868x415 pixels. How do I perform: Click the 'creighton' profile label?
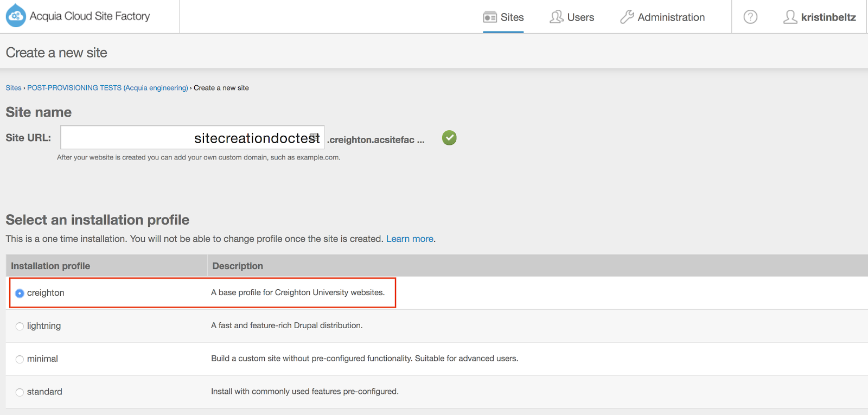pos(46,293)
